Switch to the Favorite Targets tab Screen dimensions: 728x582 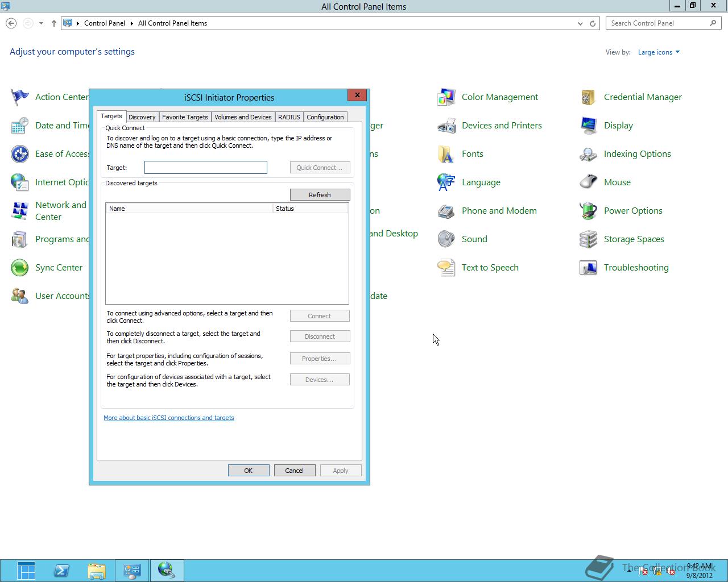[x=185, y=117]
